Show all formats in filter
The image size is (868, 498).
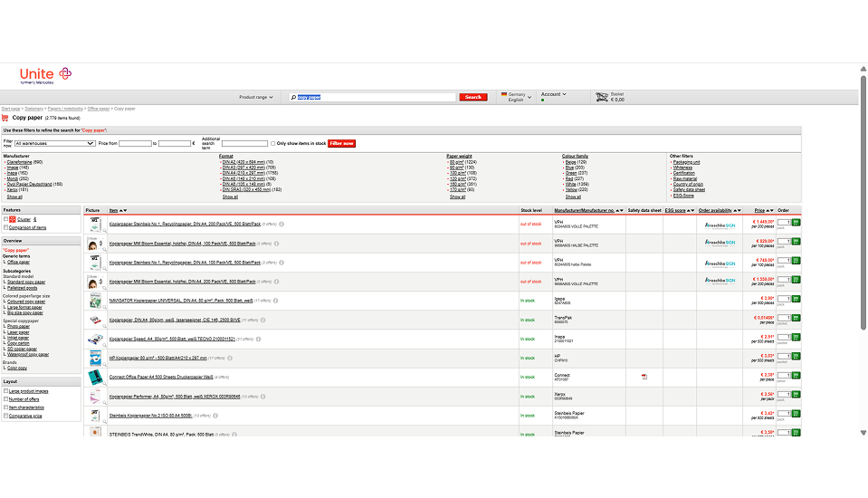coord(230,196)
